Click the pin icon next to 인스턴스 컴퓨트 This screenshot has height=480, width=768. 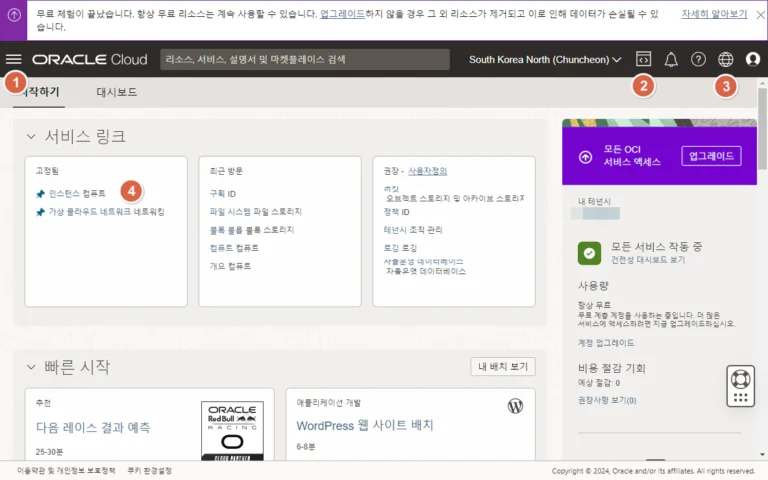pyautogui.click(x=41, y=194)
